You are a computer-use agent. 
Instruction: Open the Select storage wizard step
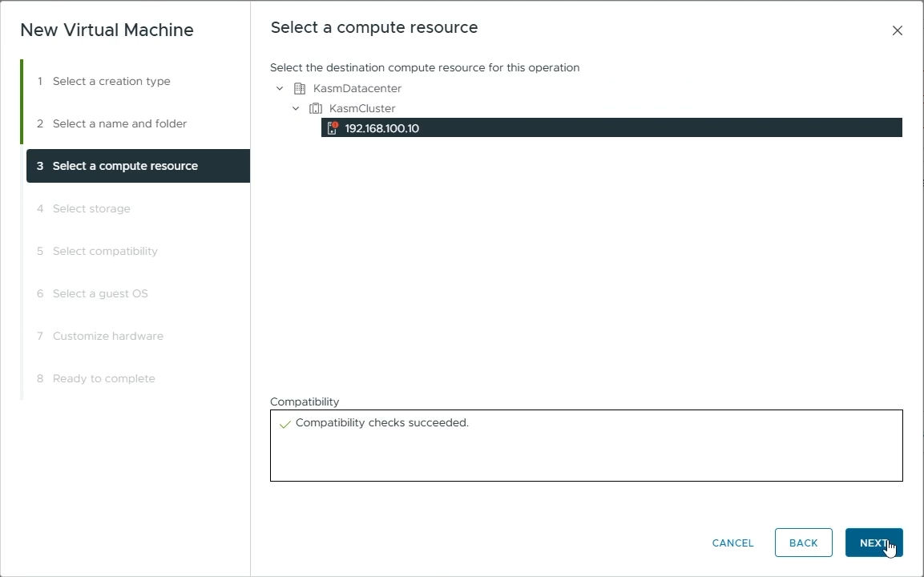[x=91, y=208]
